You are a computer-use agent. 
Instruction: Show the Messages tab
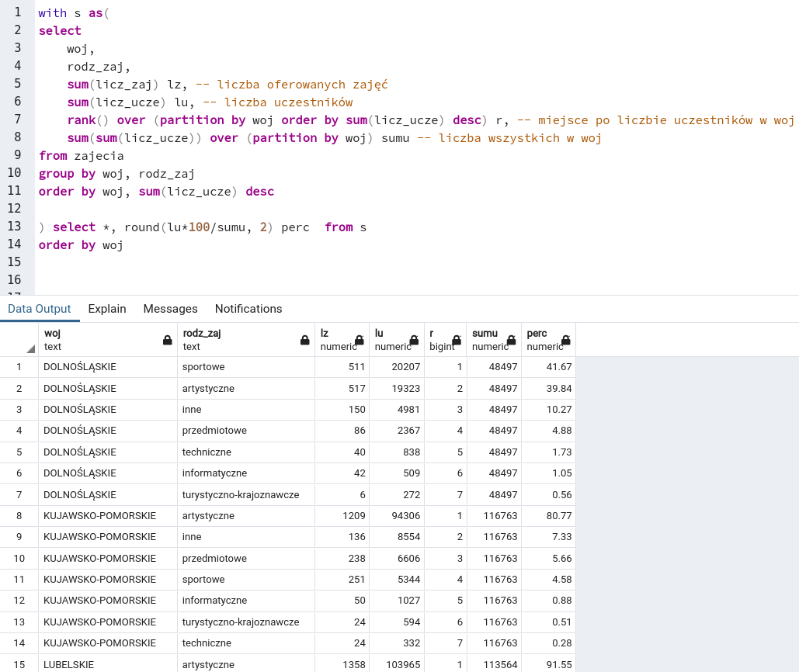(x=170, y=309)
